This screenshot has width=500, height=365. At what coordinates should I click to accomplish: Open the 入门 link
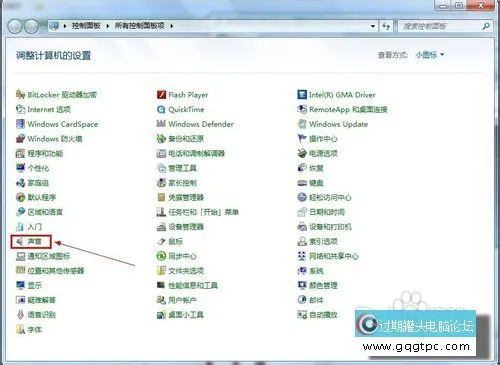click(x=35, y=227)
